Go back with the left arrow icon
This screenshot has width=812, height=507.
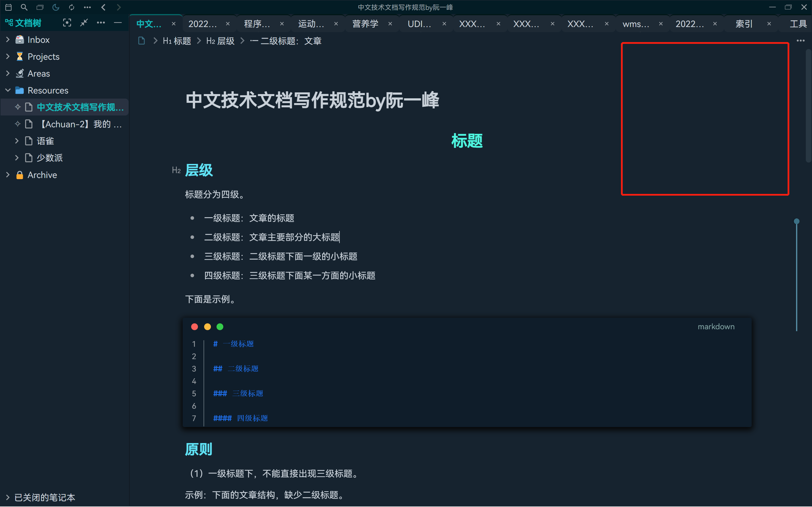tap(103, 7)
